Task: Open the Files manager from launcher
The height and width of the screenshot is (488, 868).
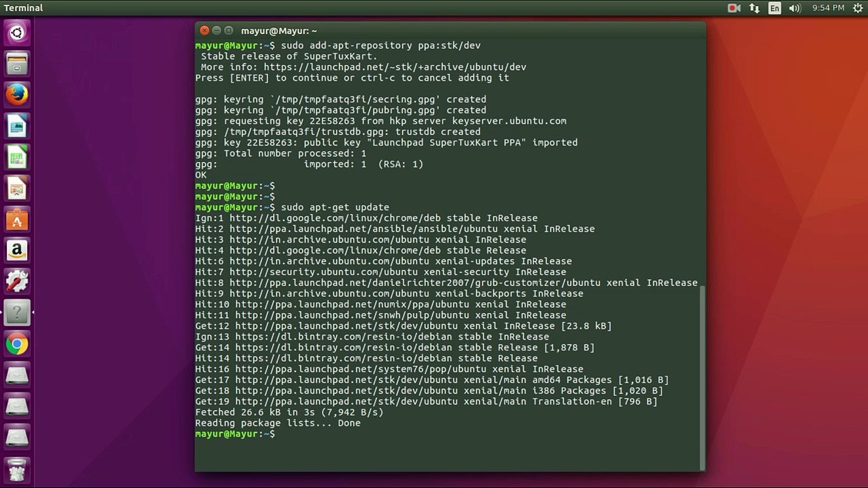Action: pyautogui.click(x=17, y=64)
